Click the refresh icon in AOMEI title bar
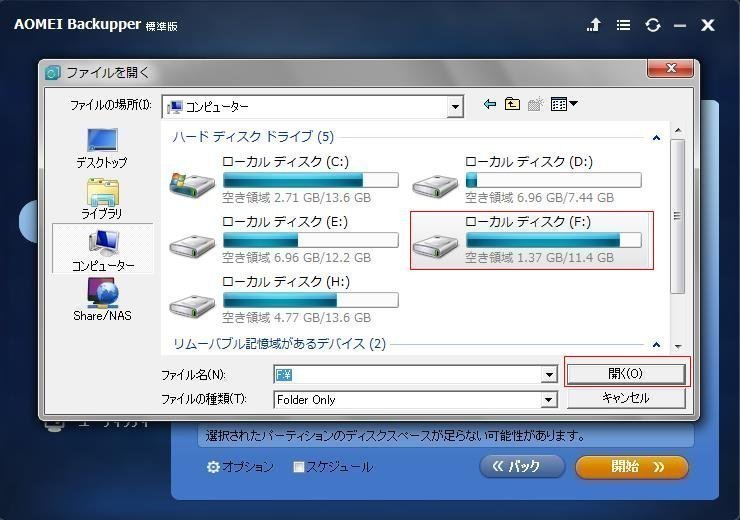This screenshot has width=740, height=520. [x=653, y=25]
